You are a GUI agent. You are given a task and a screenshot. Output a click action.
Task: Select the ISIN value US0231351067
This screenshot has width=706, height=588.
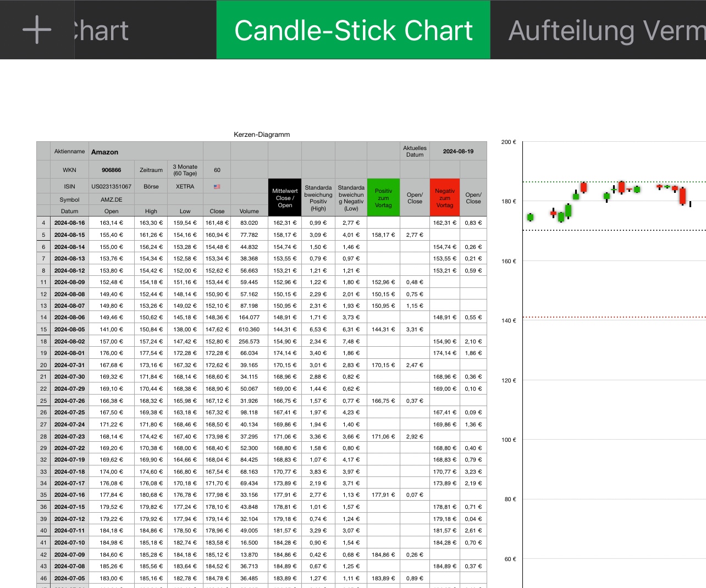(x=112, y=186)
